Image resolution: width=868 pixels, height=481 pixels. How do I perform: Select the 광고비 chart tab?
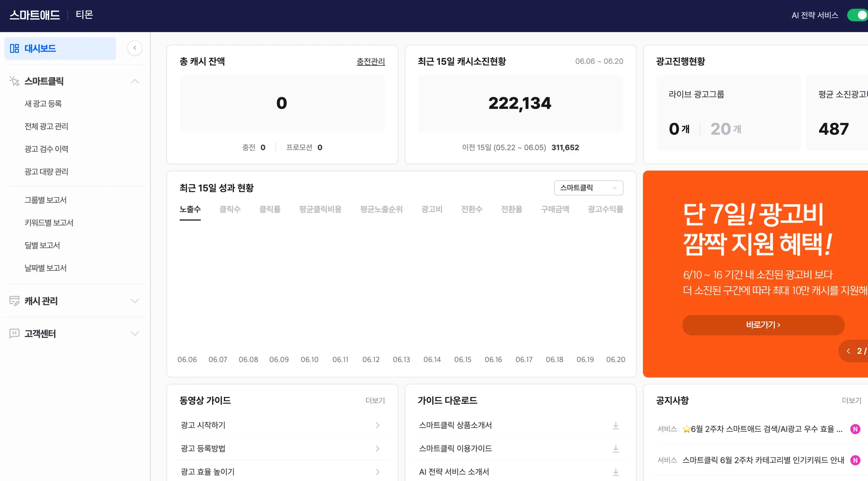point(431,209)
